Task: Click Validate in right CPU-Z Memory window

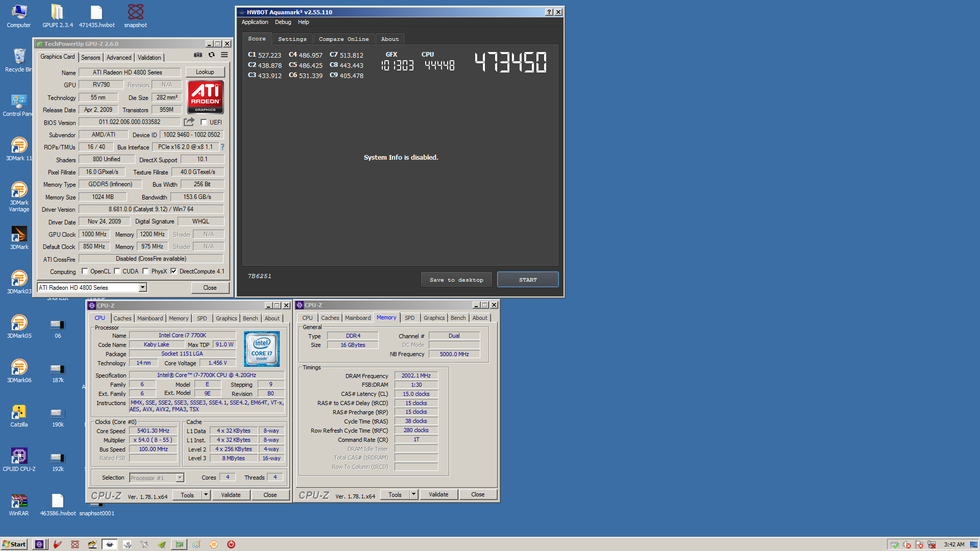Action: 438,494
